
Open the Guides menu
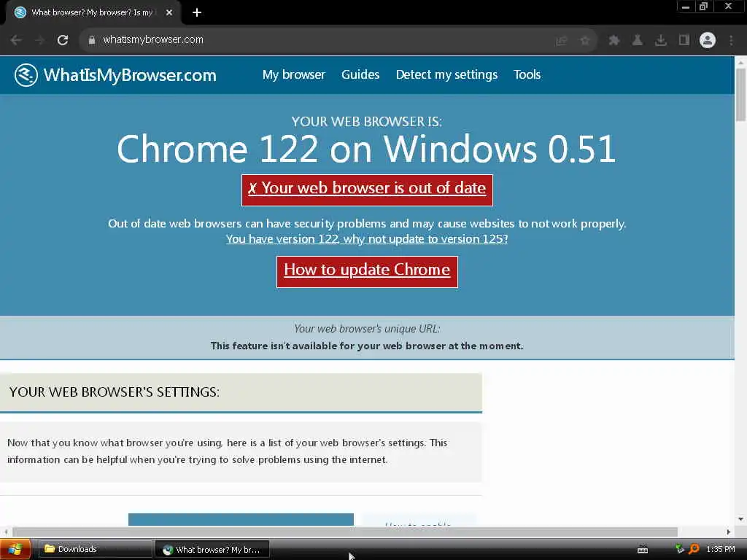pyautogui.click(x=360, y=75)
